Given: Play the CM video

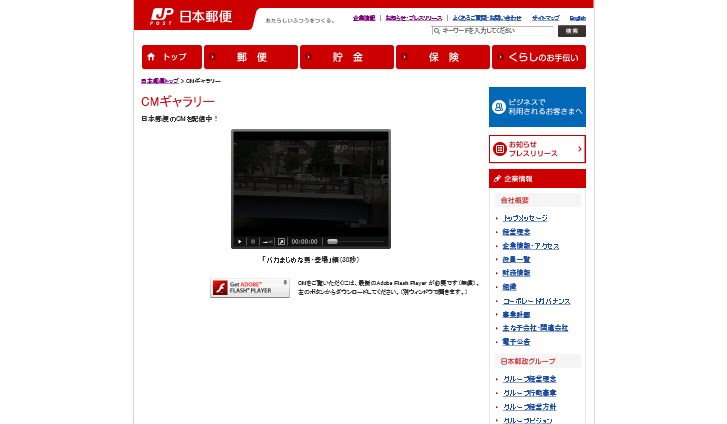Looking at the screenshot, I should click(x=240, y=242).
